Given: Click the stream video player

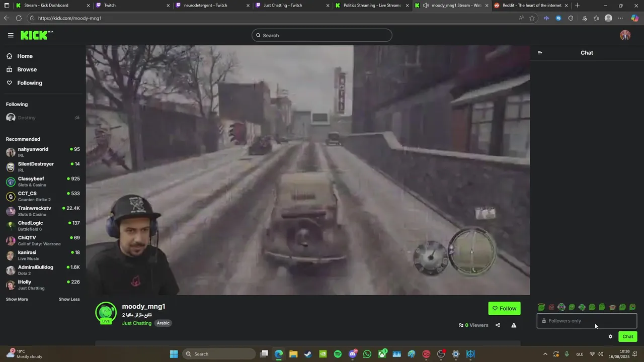Looking at the screenshot, I should coord(308,170).
